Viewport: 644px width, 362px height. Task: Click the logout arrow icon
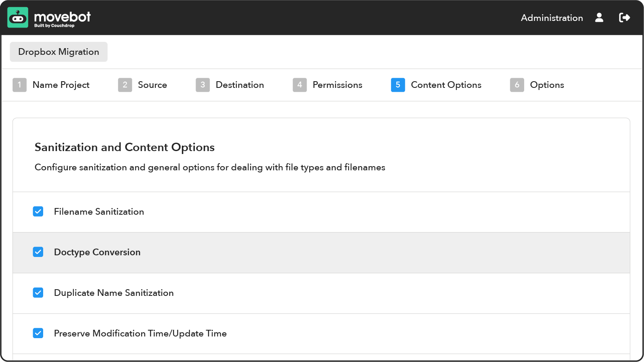[x=624, y=18]
